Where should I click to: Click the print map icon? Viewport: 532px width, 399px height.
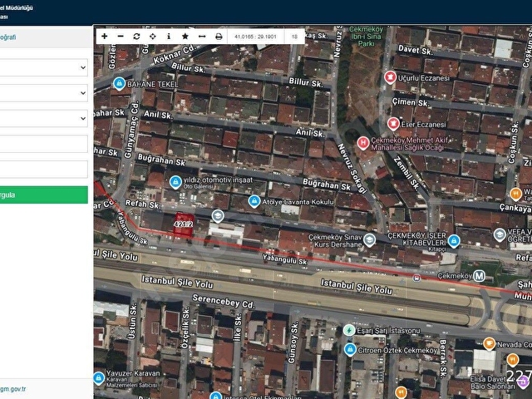pos(219,37)
